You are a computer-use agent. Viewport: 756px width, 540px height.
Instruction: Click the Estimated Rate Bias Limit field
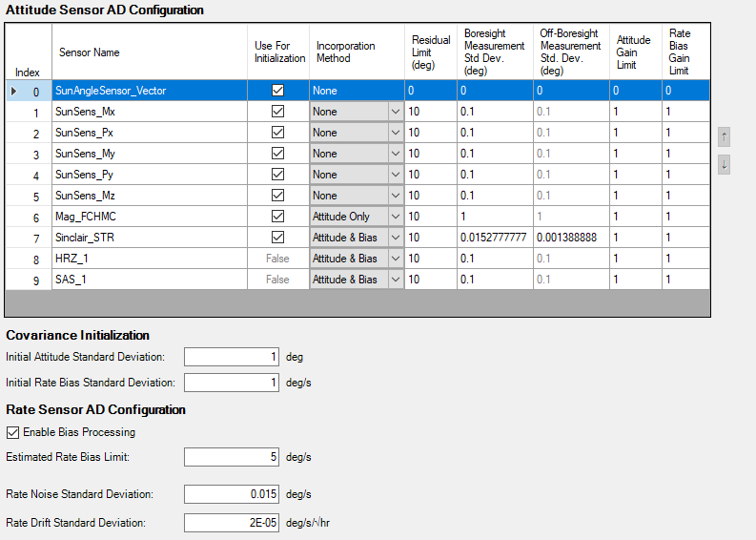232,457
